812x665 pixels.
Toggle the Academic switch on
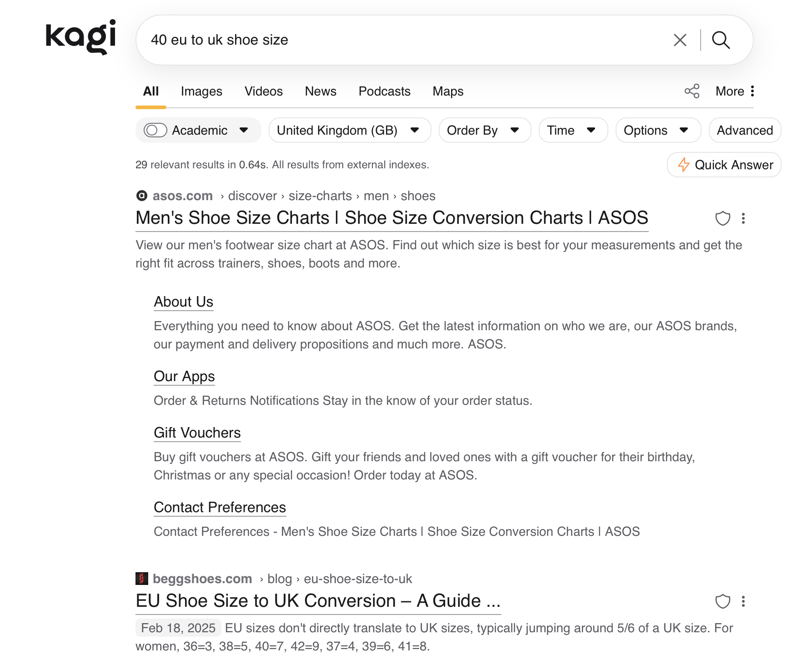(155, 131)
